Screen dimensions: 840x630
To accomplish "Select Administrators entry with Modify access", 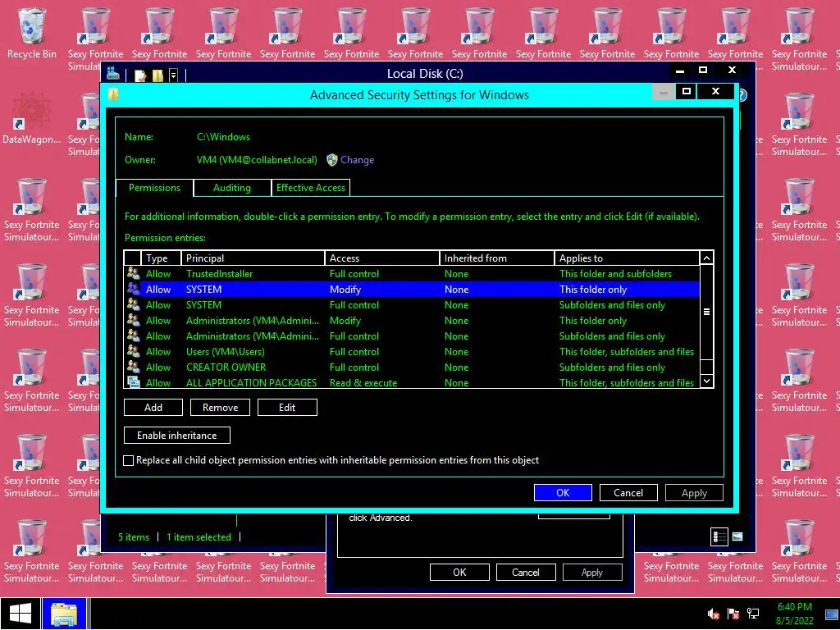I will [x=412, y=321].
